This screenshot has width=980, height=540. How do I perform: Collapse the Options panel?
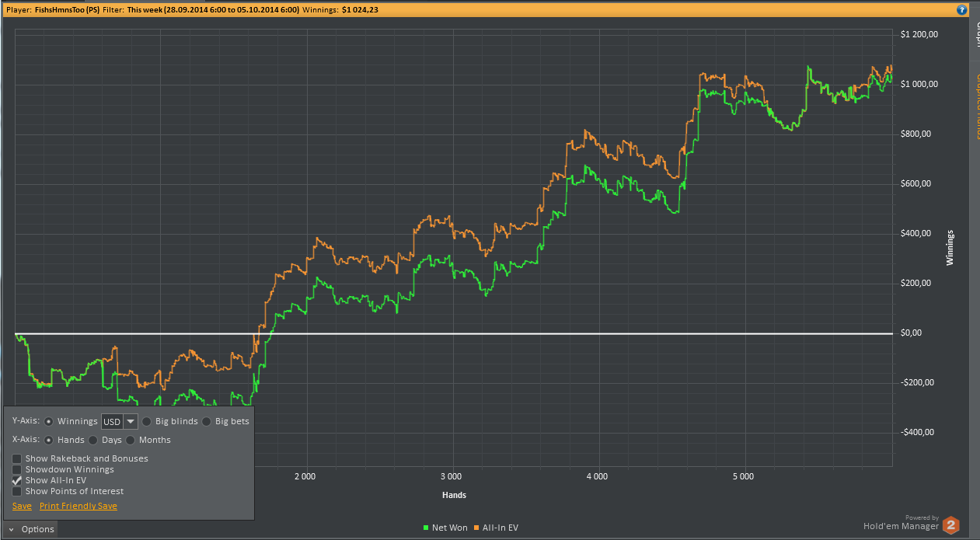31,529
